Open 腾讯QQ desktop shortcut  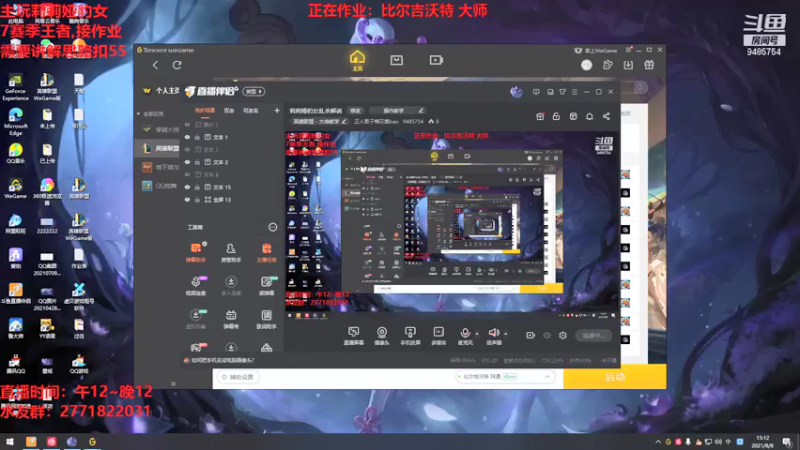pos(15,362)
